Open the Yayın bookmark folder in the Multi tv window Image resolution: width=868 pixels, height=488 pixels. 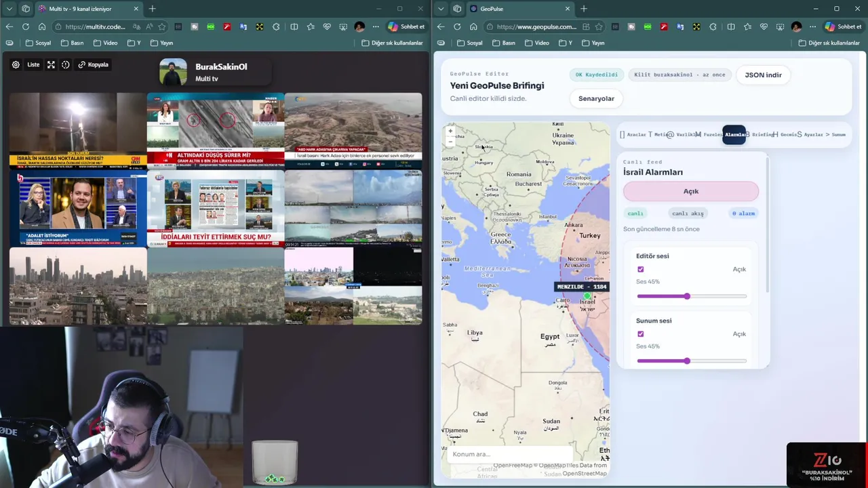[161, 43]
